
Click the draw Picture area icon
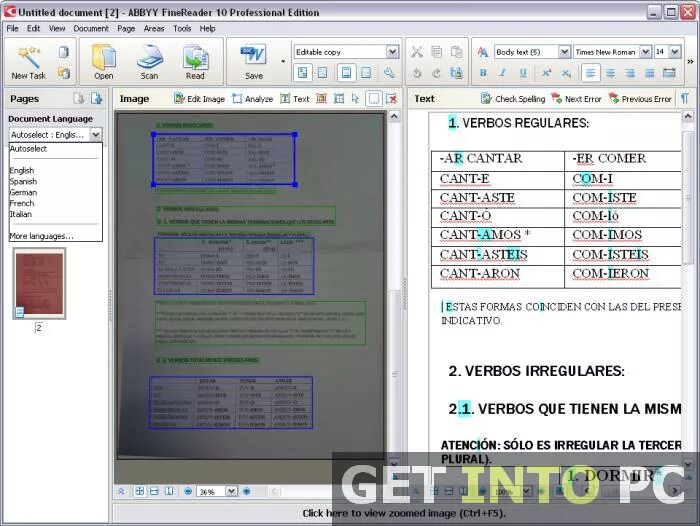(x=321, y=99)
